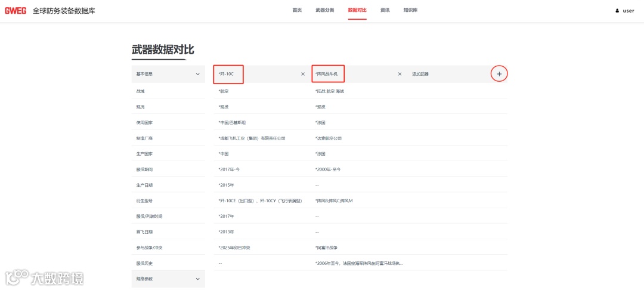
Task: Click the 添加武器 field
Action: (420, 74)
